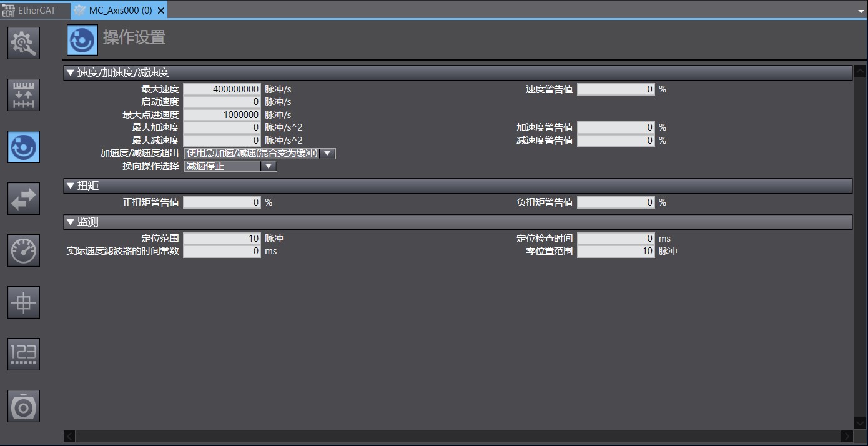The width and height of the screenshot is (868, 446).
Task: Open the homing settings crosshair page
Action: pyautogui.click(x=23, y=302)
